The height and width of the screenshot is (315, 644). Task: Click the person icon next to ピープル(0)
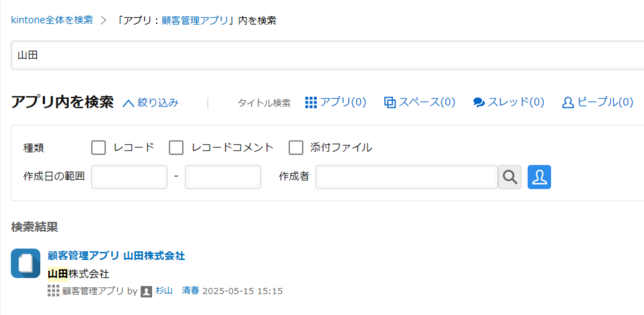coord(568,102)
